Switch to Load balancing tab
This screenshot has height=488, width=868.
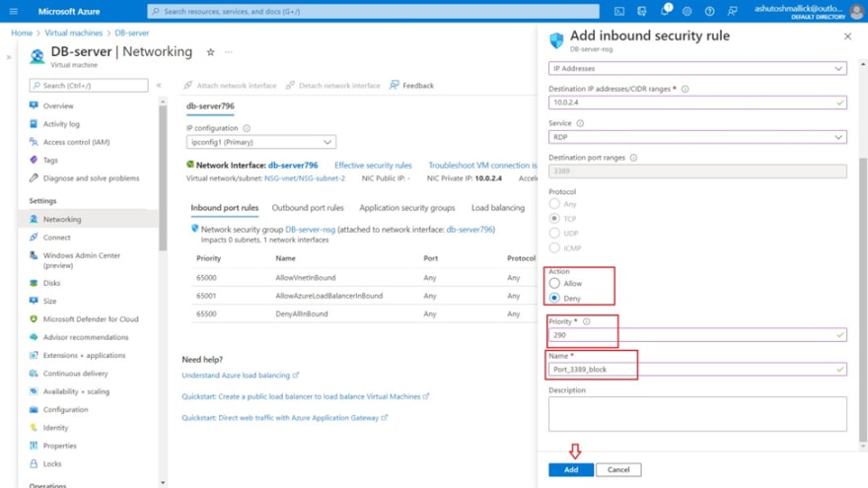(x=498, y=208)
